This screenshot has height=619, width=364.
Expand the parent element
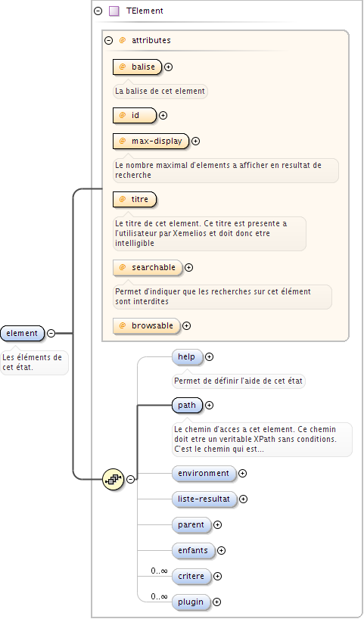(217, 525)
